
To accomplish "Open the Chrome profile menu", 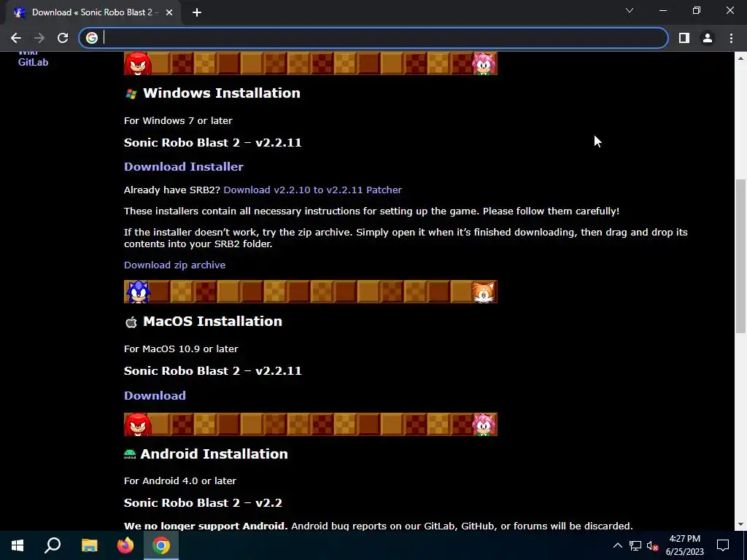I will [x=708, y=38].
